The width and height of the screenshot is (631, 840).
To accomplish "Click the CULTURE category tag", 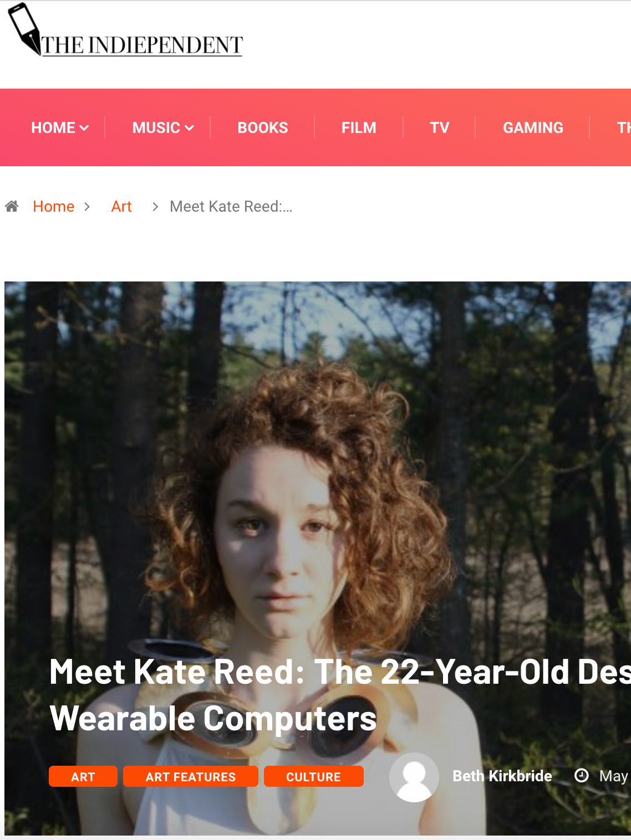I will (x=314, y=776).
